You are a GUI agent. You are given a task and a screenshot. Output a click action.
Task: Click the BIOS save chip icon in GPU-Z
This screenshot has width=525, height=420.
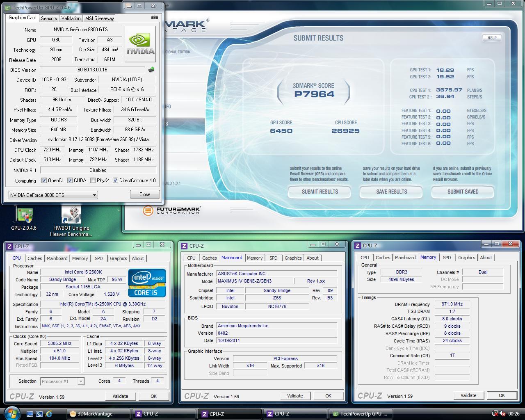point(151,70)
